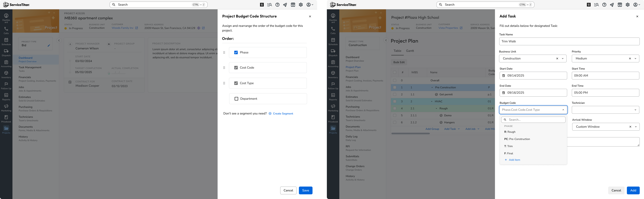Select the Hangers row checkbox
The image size is (644, 199).
[394, 122]
